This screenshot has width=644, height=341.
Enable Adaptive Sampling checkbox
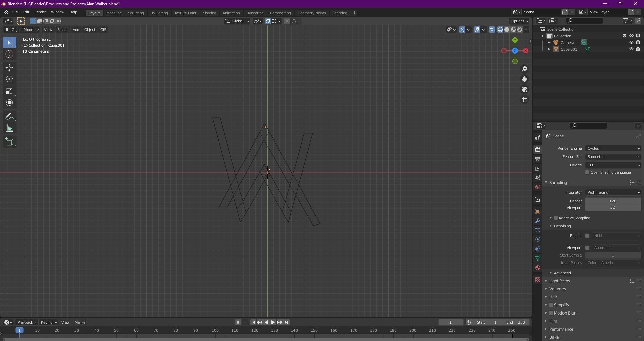[x=556, y=218]
